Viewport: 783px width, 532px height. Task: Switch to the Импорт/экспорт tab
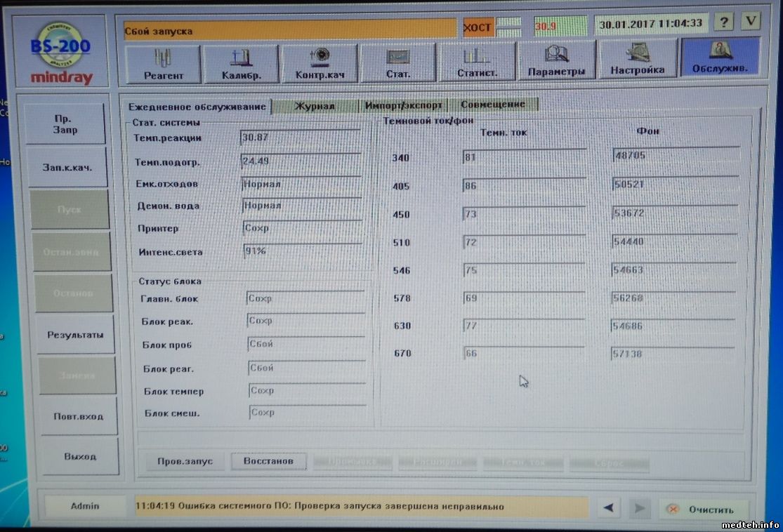[x=404, y=105]
